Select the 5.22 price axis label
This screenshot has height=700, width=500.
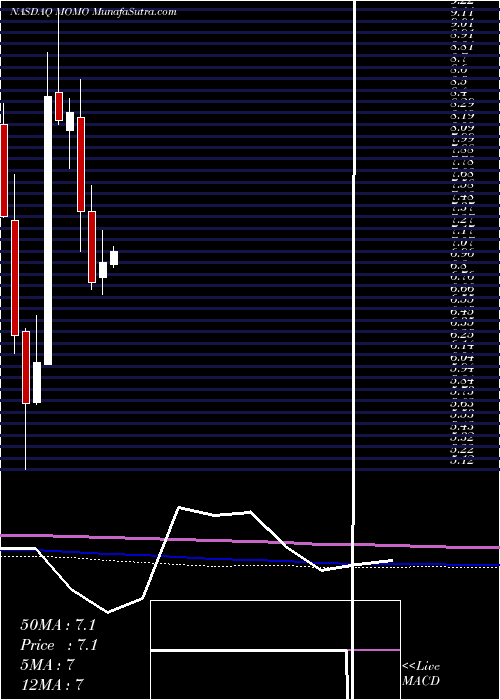pos(462,449)
